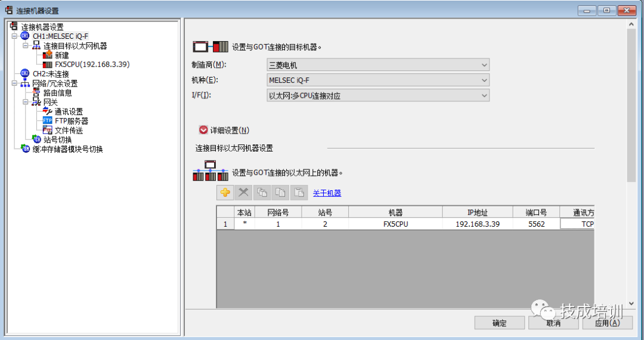Click the 机器 column header
The height and width of the screenshot is (340, 644).
(395, 212)
